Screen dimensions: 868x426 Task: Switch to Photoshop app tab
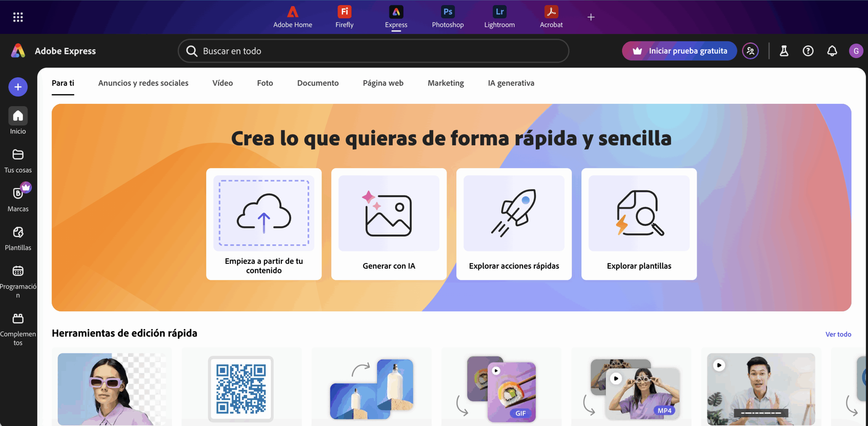448,17
